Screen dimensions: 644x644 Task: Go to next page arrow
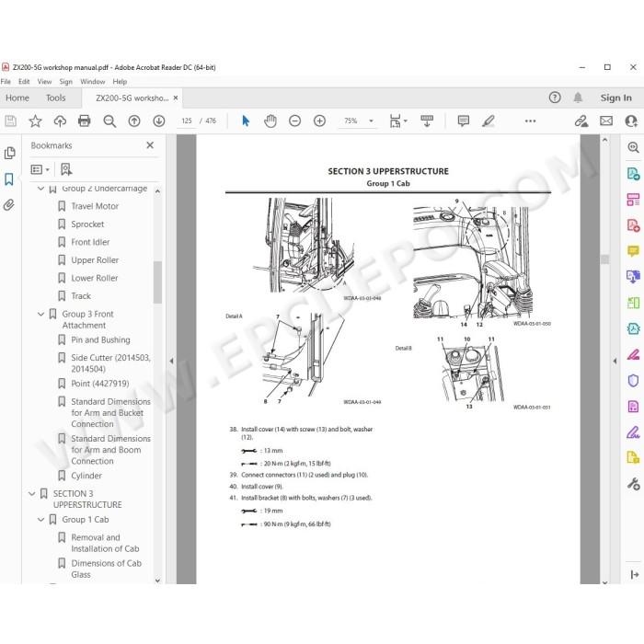click(159, 121)
